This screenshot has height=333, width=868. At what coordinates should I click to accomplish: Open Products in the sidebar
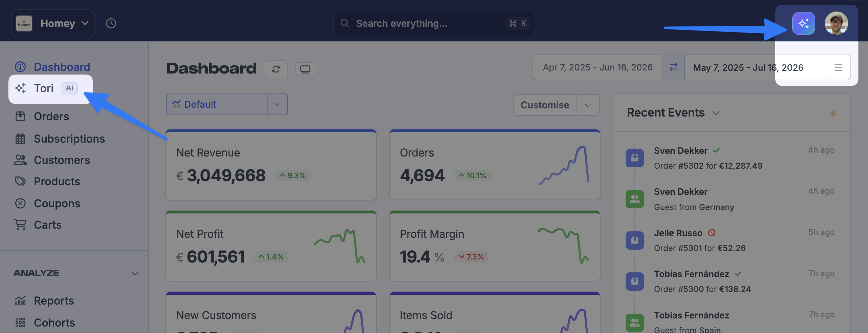(47, 181)
